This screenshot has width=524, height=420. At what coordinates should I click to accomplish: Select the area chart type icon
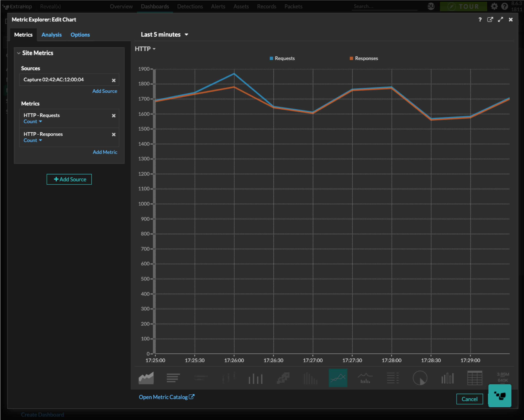click(x=146, y=378)
